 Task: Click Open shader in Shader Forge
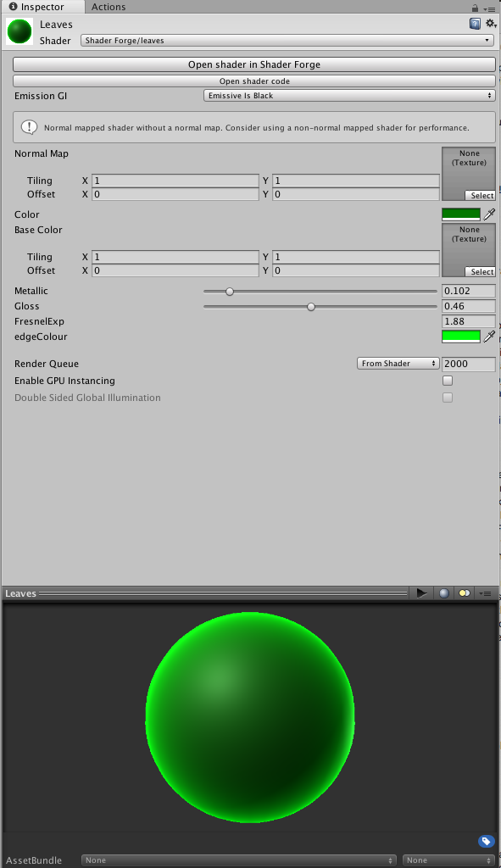[x=254, y=64]
